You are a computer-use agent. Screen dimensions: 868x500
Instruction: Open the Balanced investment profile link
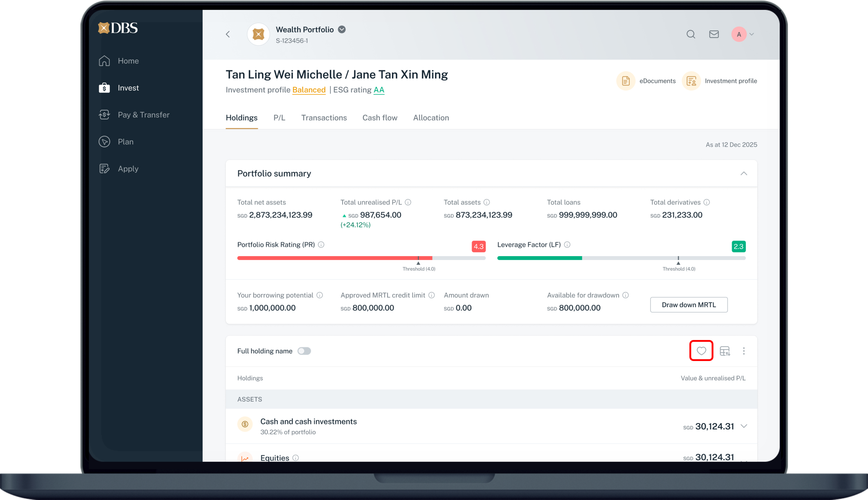[309, 90]
